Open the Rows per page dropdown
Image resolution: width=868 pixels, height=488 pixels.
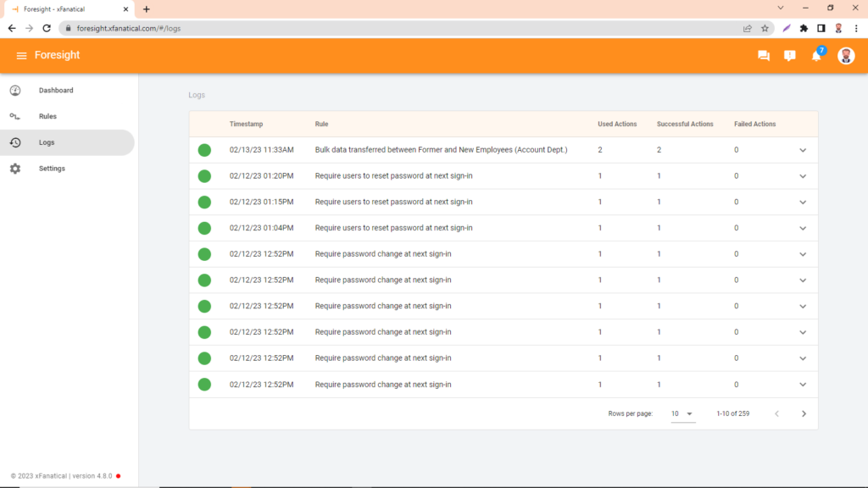click(x=683, y=413)
